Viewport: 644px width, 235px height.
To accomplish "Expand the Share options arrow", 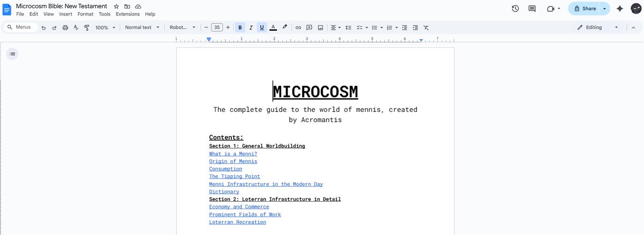I will [605, 9].
